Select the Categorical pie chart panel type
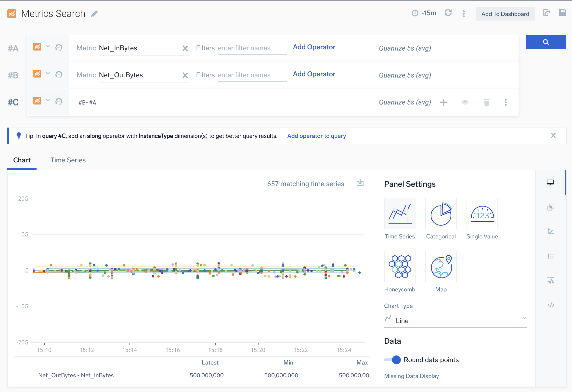This screenshot has height=392, width=572. click(x=441, y=214)
